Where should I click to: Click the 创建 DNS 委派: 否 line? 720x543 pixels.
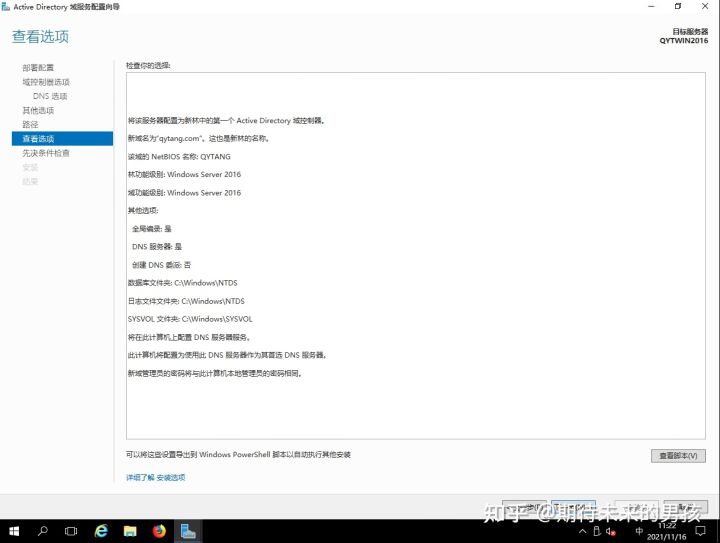pyautogui.click(x=161, y=265)
